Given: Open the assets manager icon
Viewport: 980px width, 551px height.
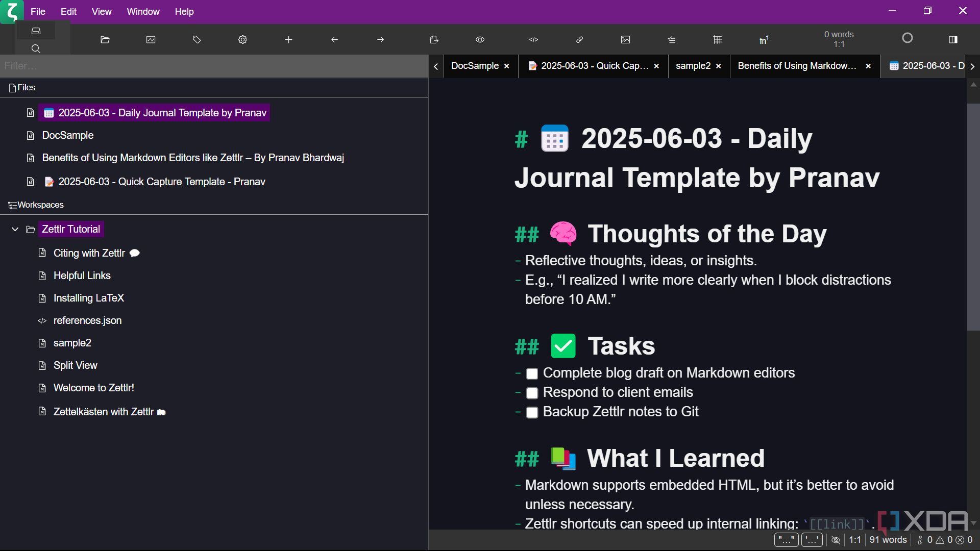Looking at the screenshot, I should tap(151, 40).
